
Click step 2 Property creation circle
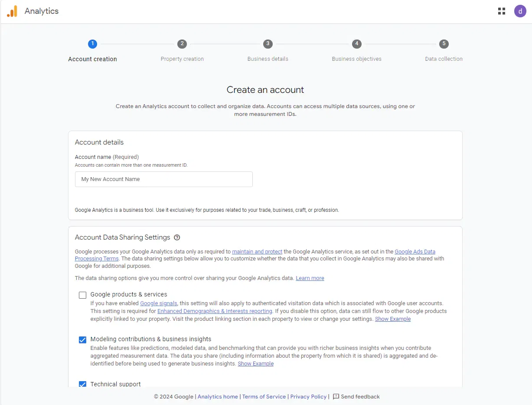point(182,44)
